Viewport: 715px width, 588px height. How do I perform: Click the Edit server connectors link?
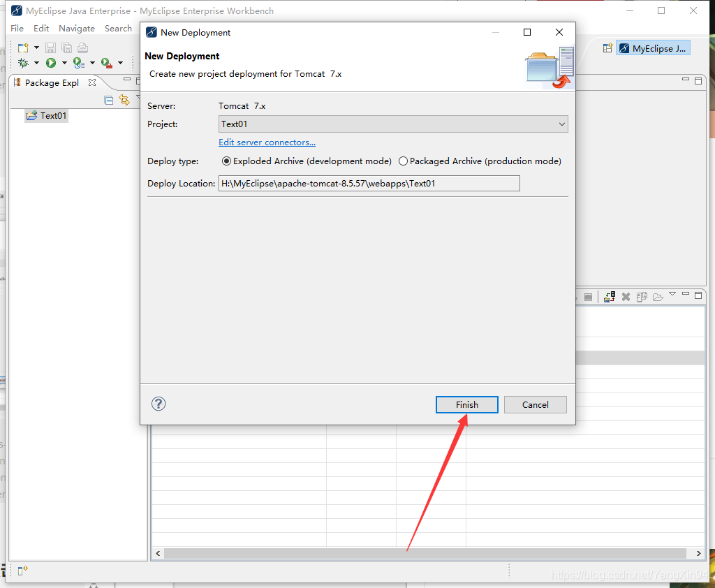[x=267, y=142]
